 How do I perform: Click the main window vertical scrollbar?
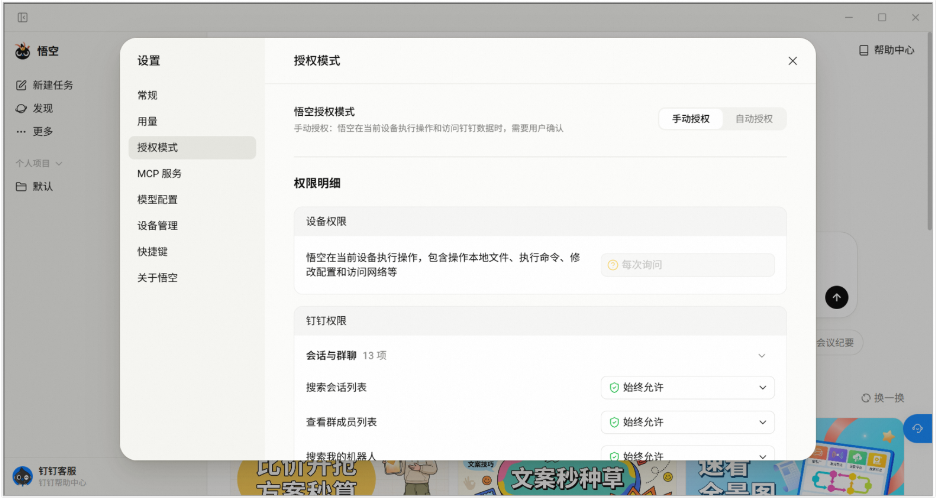coord(930,132)
